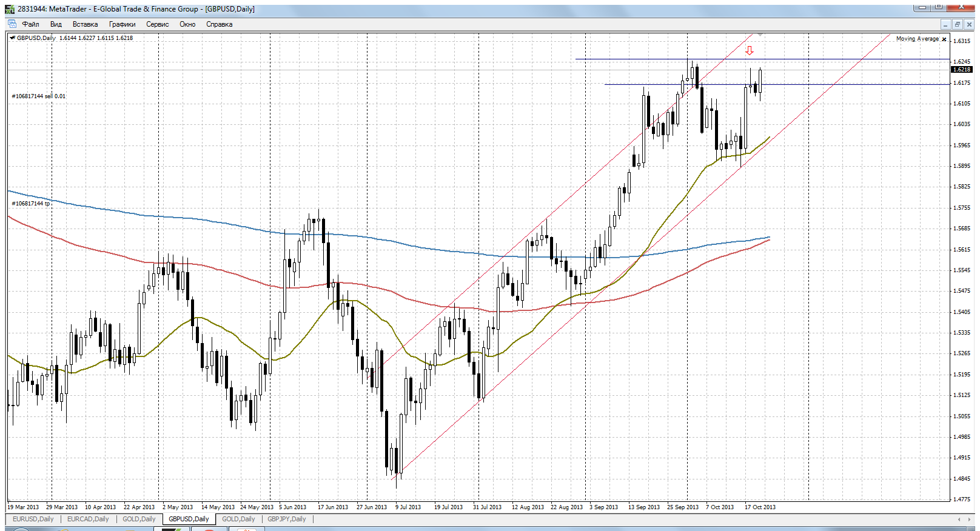Viewport: 980px width, 531px height.
Task: Select the GBPUSD,Daily chart tab
Action: [189, 519]
